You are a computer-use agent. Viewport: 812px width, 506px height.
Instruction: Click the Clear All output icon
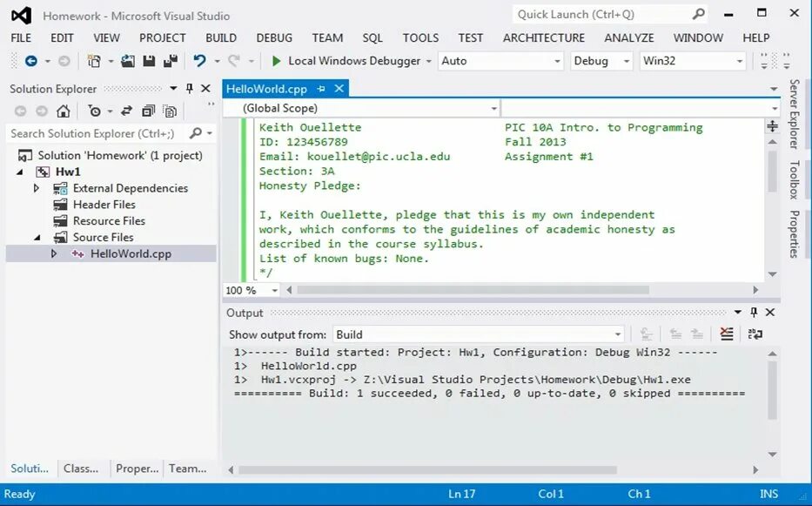point(727,334)
